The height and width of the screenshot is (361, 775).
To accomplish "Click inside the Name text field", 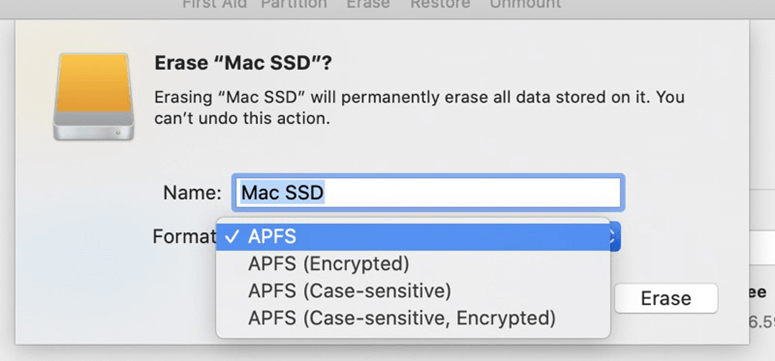I will 428,192.
